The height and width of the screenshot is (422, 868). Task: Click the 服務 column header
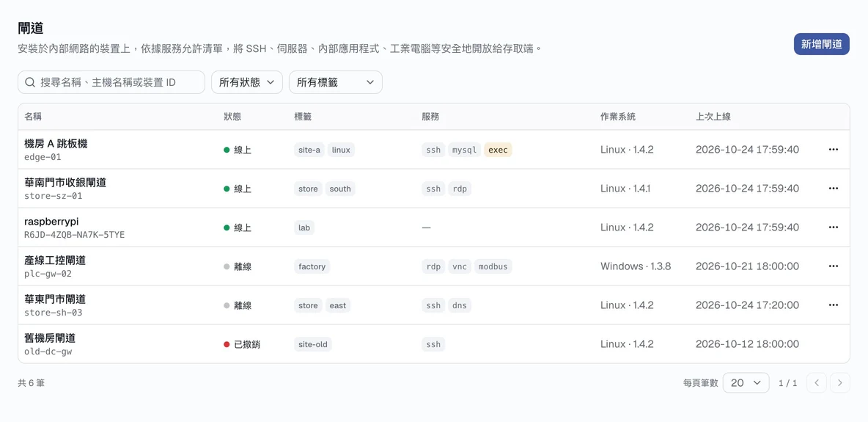pyautogui.click(x=430, y=117)
